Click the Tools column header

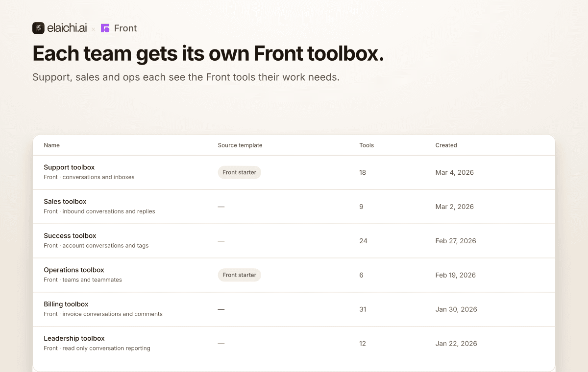[x=367, y=145]
